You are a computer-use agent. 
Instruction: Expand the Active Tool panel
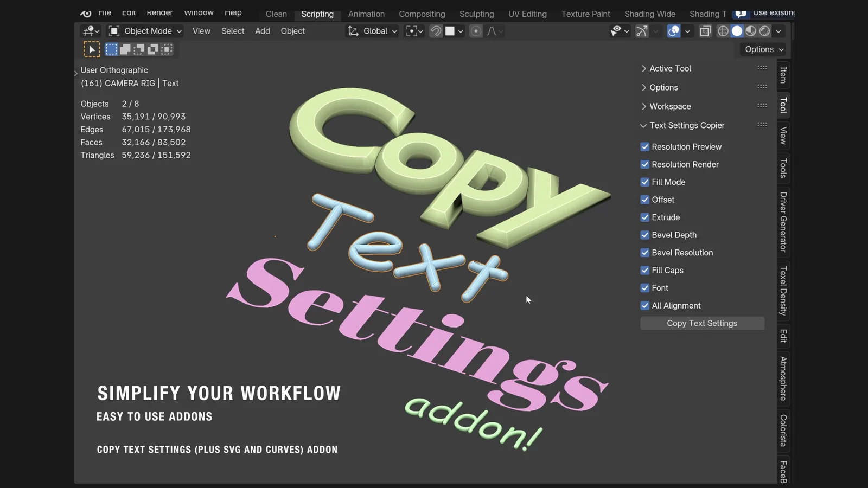click(671, 68)
